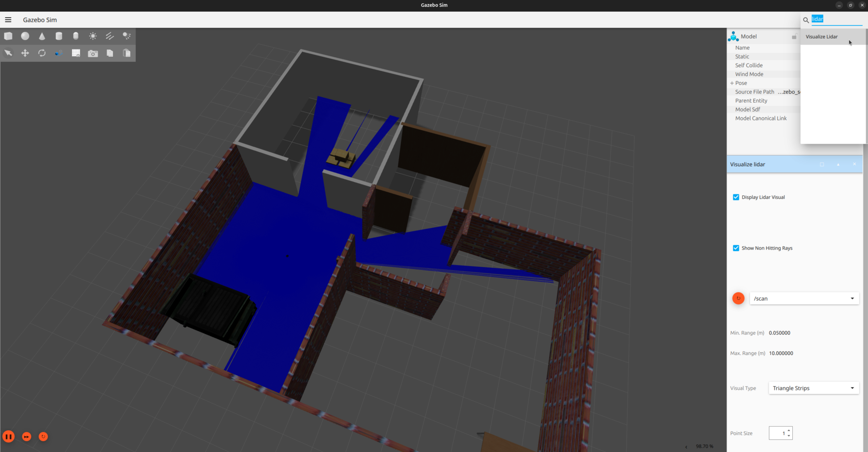Screen dimensions: 868x452
Task: Open the /scan topic dropdown
Action: point(804,298)
